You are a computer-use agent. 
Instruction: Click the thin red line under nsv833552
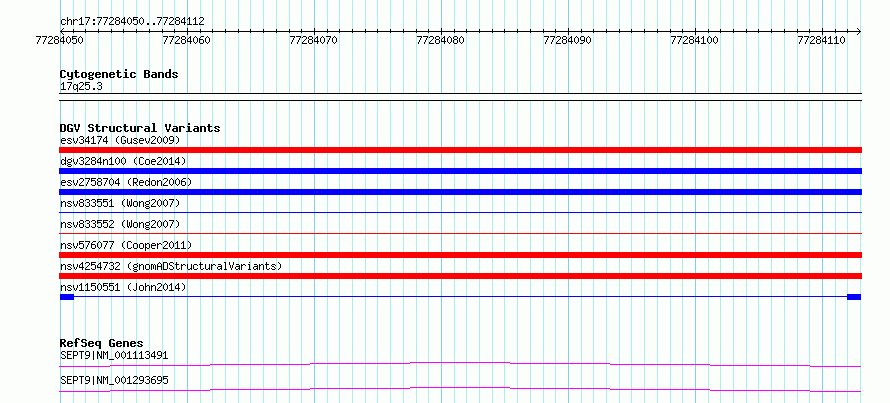click(x=460, y=233)
